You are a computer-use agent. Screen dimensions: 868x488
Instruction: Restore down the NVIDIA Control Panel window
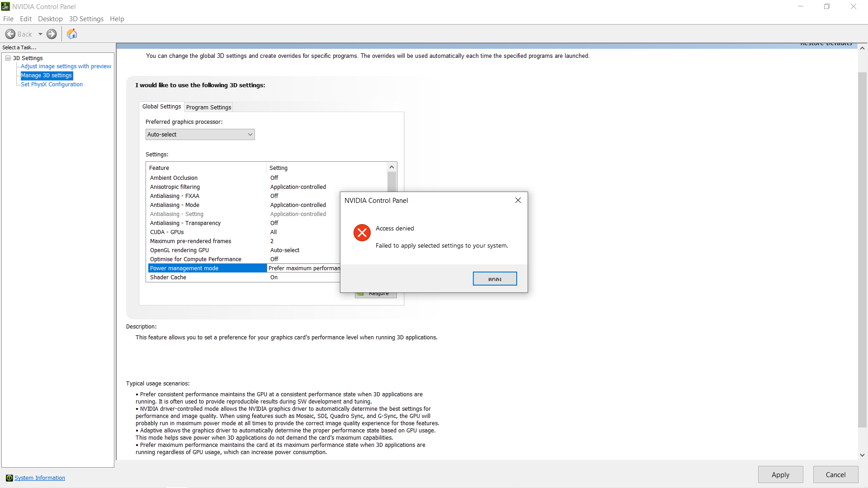click(827, 6)
